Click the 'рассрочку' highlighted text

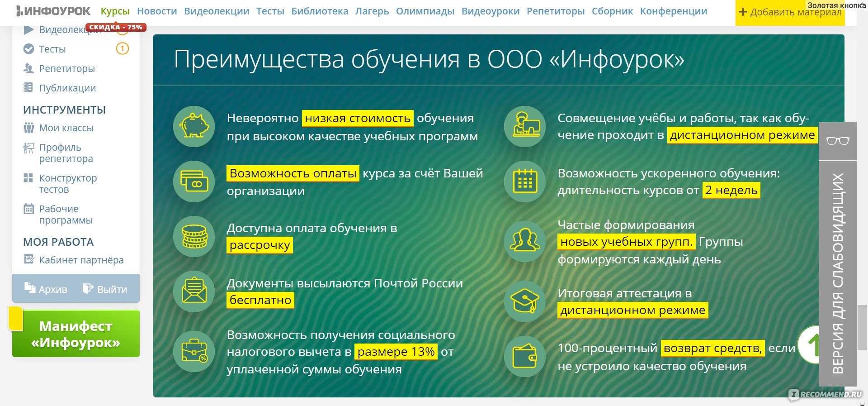tap(259, 245)
